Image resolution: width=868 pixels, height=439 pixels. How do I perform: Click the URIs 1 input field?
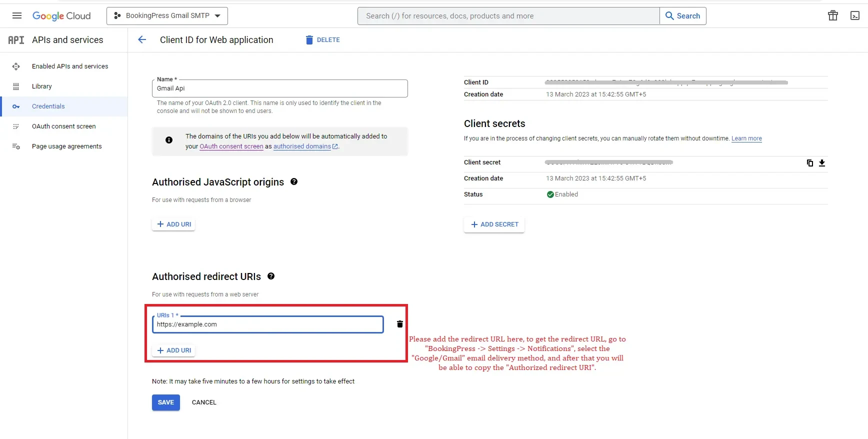click(x=268, y=324)
